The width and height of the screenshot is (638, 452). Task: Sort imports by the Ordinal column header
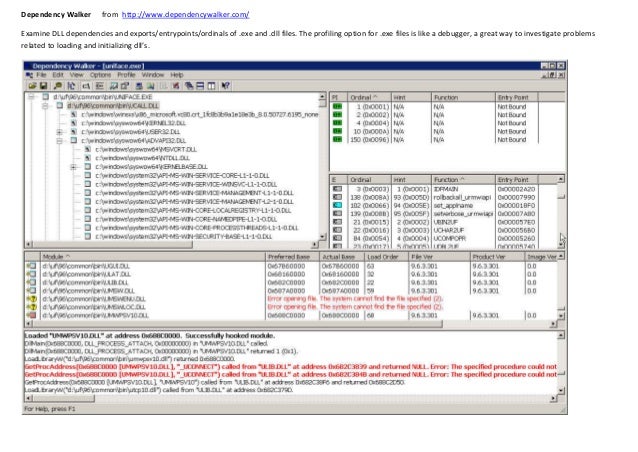(369, 97)
